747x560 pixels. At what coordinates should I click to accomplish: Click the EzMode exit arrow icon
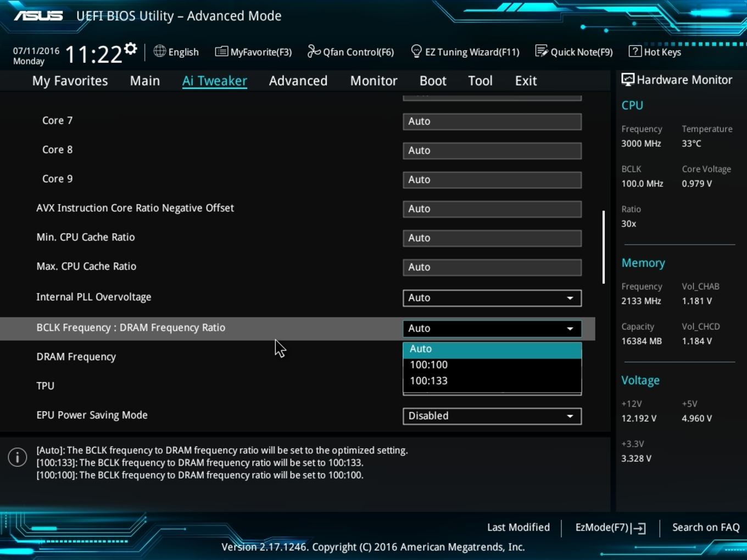(x=639, y=528)
